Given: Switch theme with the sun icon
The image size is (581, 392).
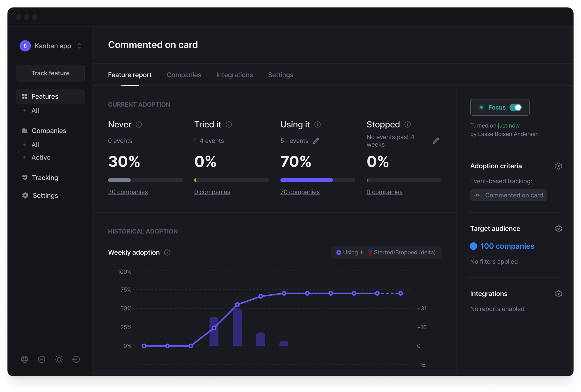Looking at the screenshot, I should click(x=59, y=359).
